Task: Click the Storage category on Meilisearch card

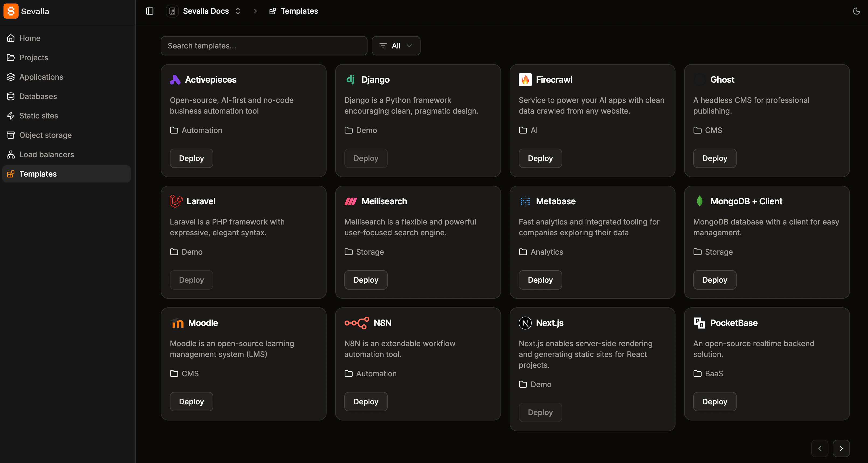Action: [x=370, y=252]
